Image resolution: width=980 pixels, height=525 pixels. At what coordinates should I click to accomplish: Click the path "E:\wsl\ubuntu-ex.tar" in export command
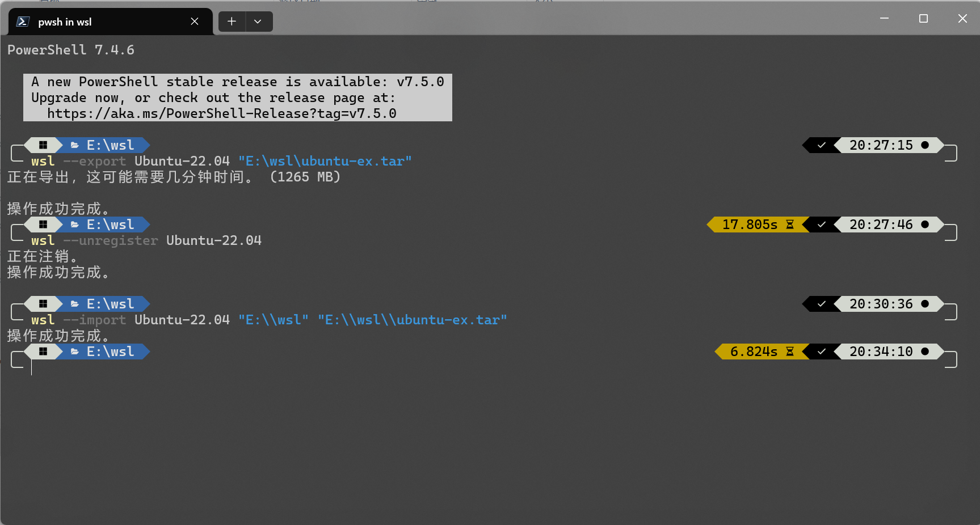point(325,161)
